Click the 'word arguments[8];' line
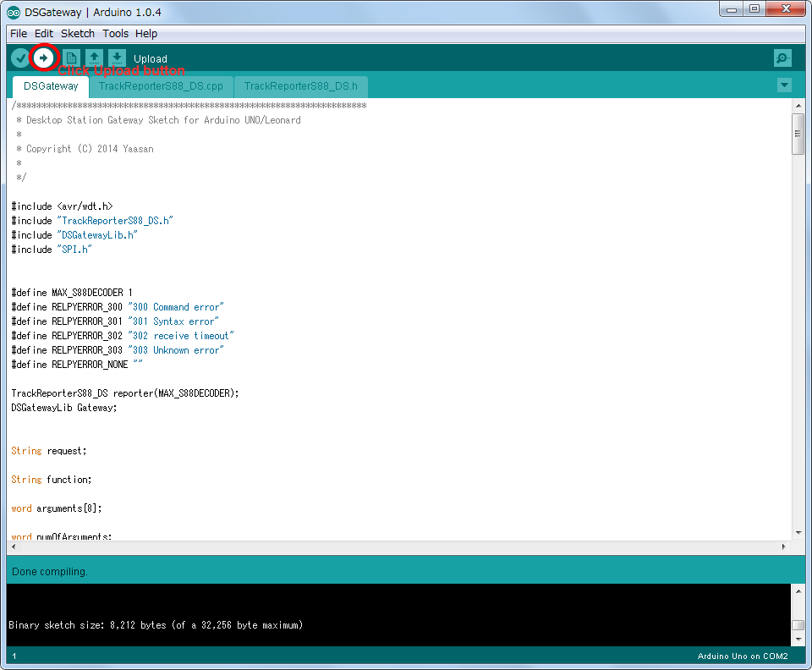The width and height of the screenshot is (812, 670). click(57, 509)
